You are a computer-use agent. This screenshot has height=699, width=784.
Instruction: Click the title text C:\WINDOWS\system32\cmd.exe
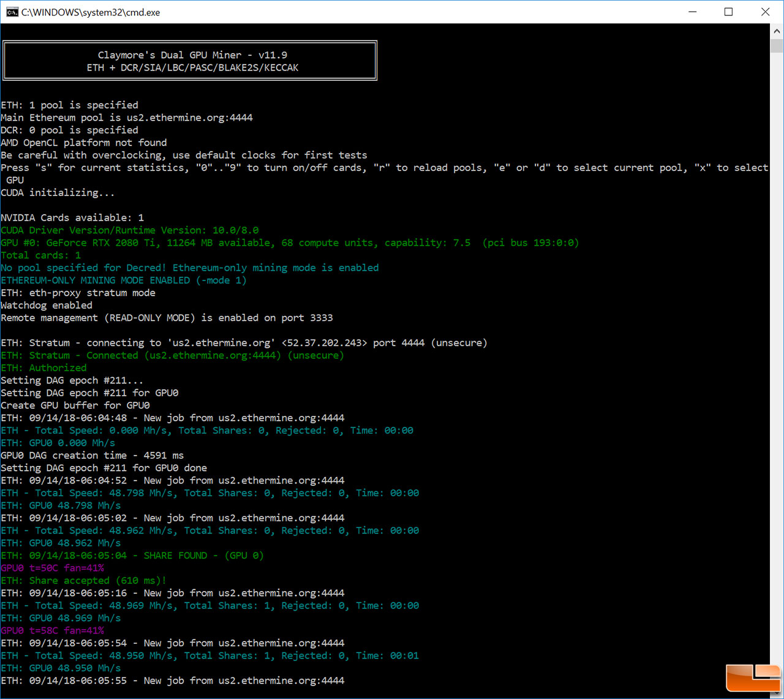coord(91,12)
